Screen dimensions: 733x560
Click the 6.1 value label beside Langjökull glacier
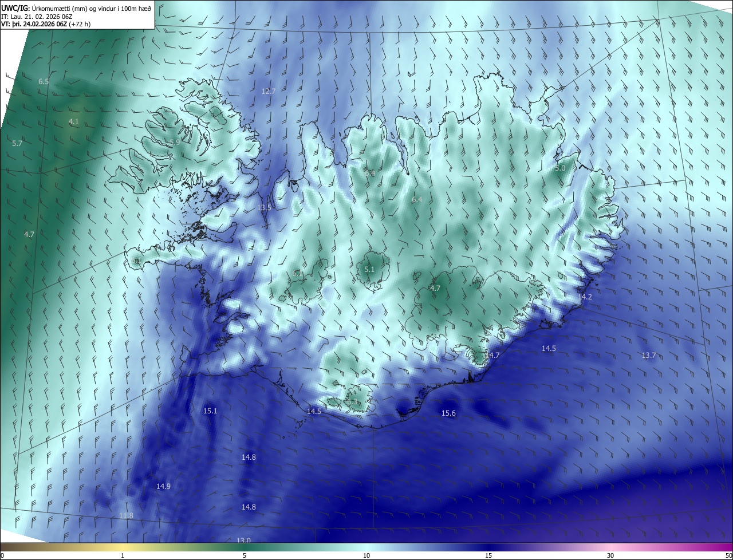(x=297, y=274)
